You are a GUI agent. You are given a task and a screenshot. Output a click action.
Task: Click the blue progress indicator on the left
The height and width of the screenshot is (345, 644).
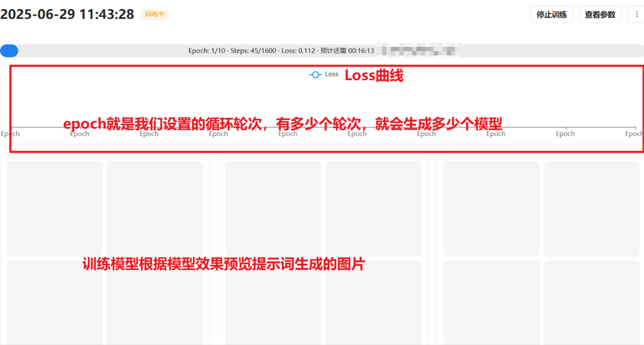9,51
